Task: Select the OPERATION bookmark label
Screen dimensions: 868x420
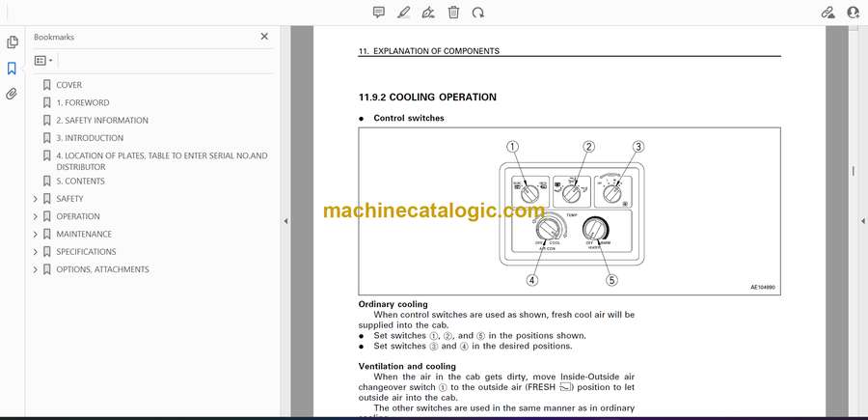Action: [x=78, y=216]
